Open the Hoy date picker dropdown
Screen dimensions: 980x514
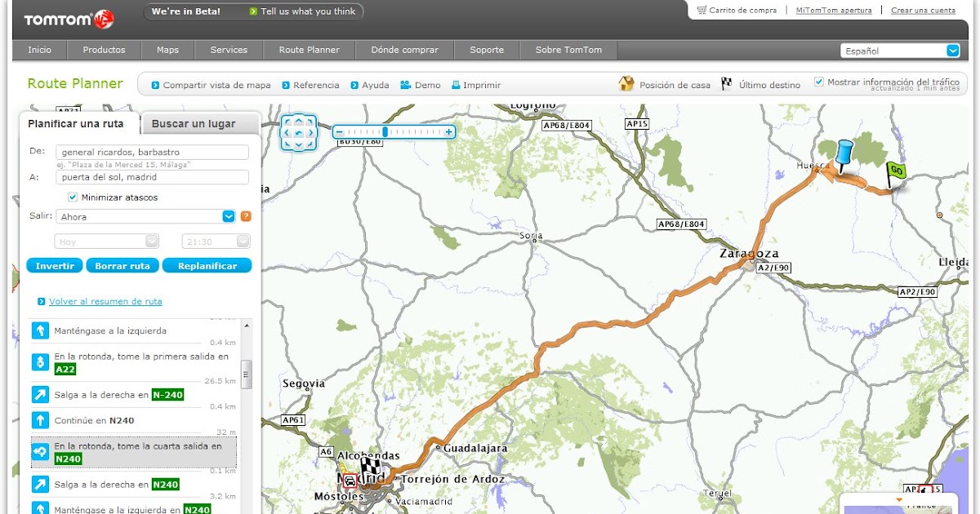(x=149, y=240)
